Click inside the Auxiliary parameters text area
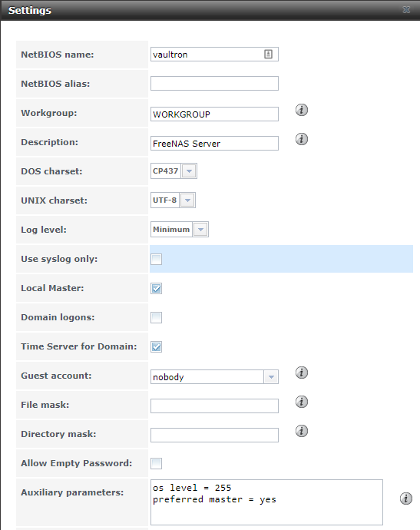This screenshot has height=530, width=420. pyautogui.click(x=266, y=502)
